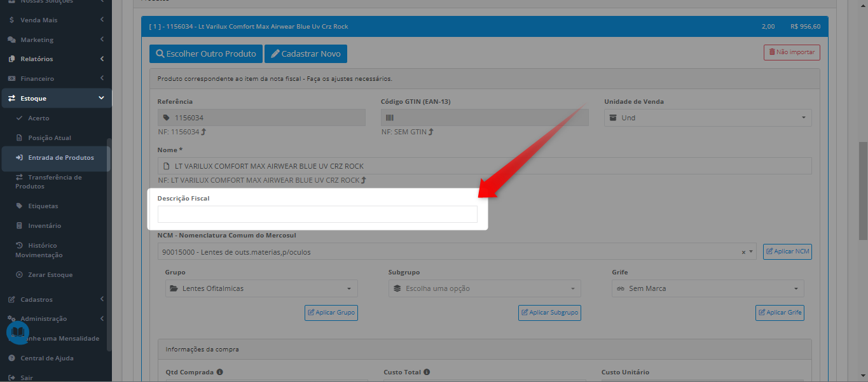Click the Descrição Fiscal input field

[317, 214]
